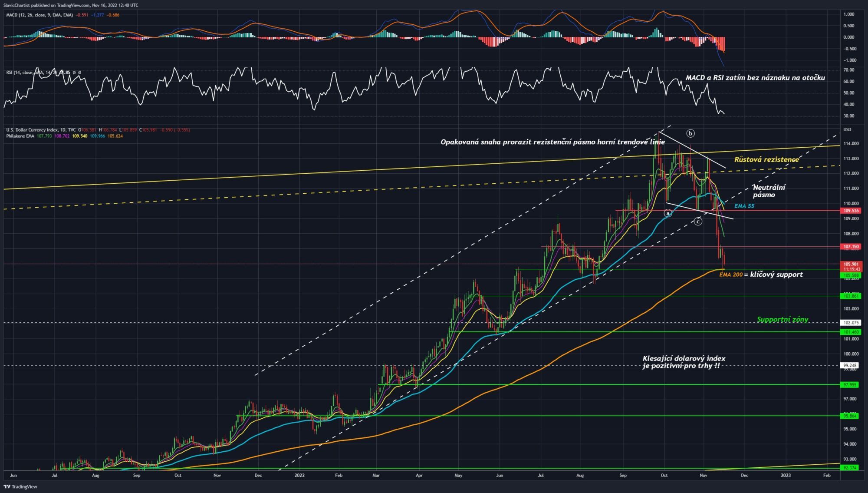
Task: Click the 108.000 price axis tick
Action: point(851,234)
